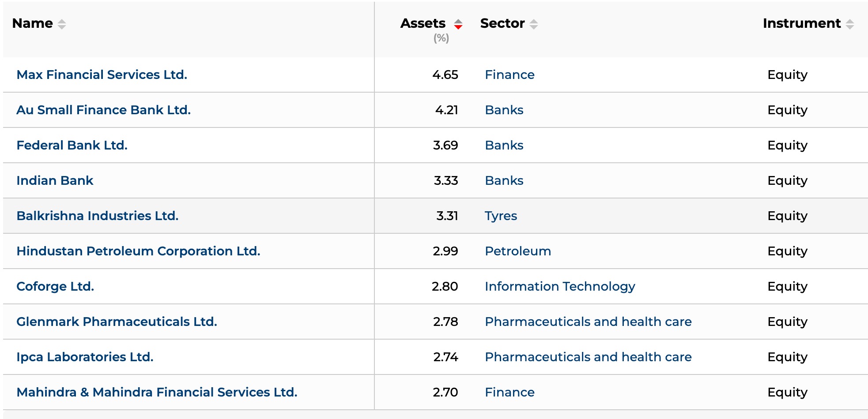
Task: Click Ipca Laboratories Ltd. link
Action: (x=85, y=357)
